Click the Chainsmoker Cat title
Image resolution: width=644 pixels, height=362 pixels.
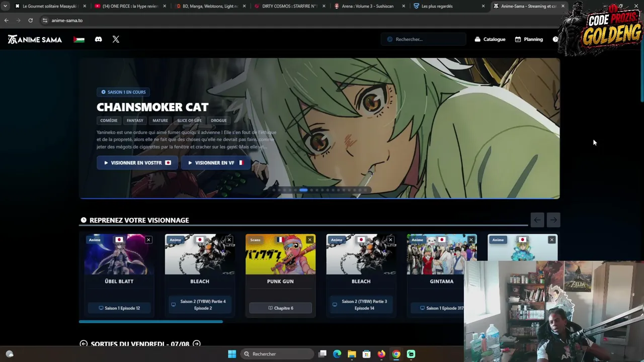pos(152,107)
